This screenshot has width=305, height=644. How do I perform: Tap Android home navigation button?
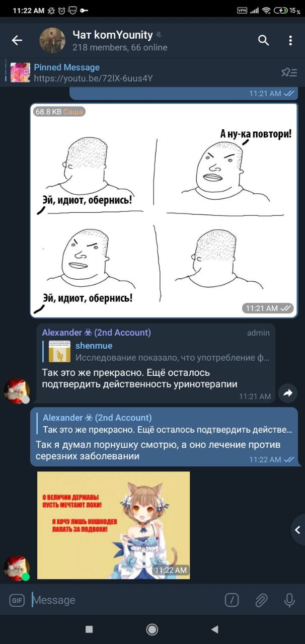point(152,629)
